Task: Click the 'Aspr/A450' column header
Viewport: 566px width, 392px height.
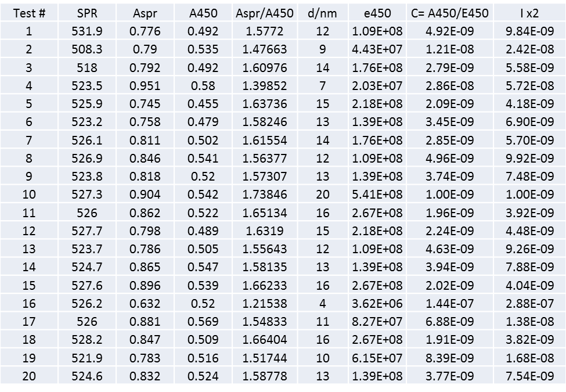Action: click(265, 13)
